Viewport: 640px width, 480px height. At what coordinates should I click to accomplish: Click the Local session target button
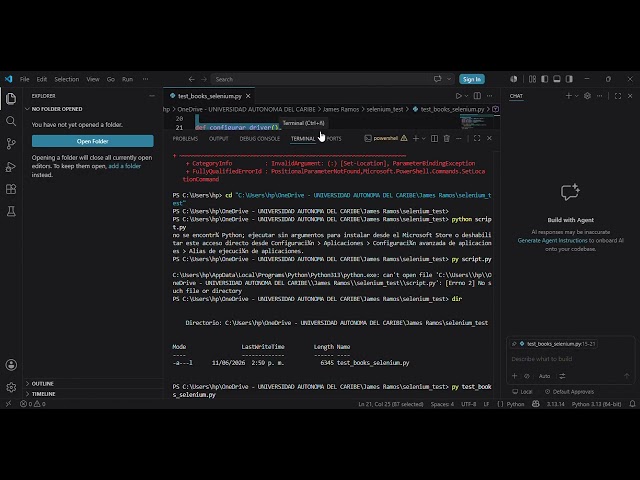[x=522, y=391]
